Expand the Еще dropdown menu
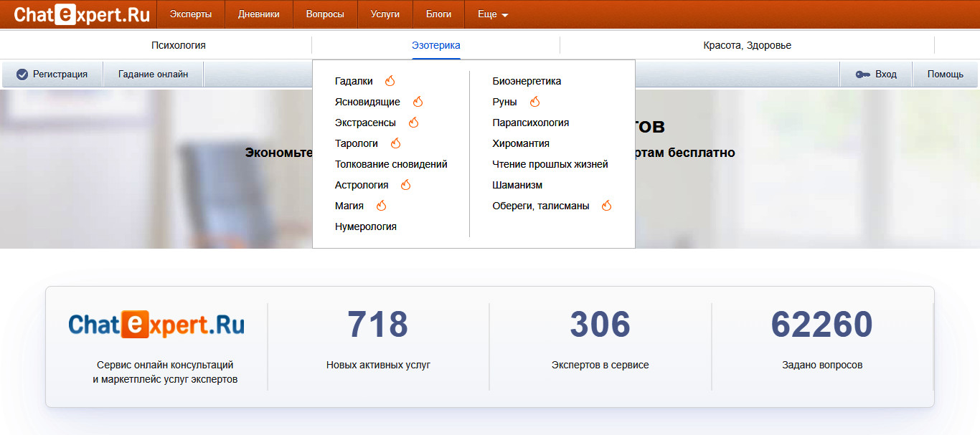The width and height of the screenshot is (980, 435). [x=492, y=14]
